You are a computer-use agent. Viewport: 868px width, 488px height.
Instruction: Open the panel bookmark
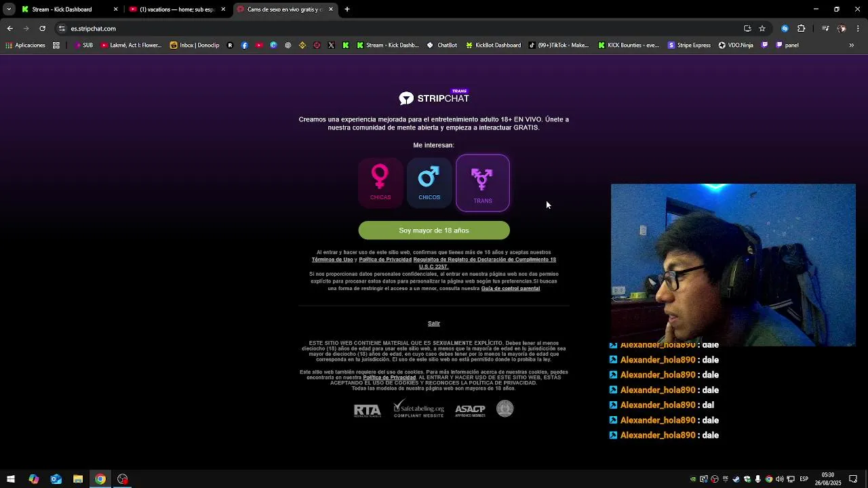click(780, 45)
